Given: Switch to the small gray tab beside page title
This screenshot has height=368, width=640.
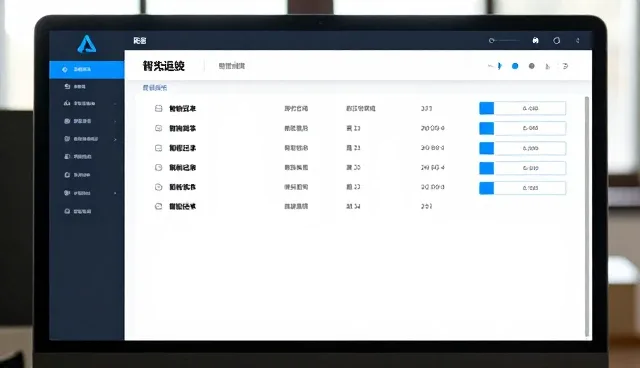Looking at the screenshot, I should click(x=231, y=66).
